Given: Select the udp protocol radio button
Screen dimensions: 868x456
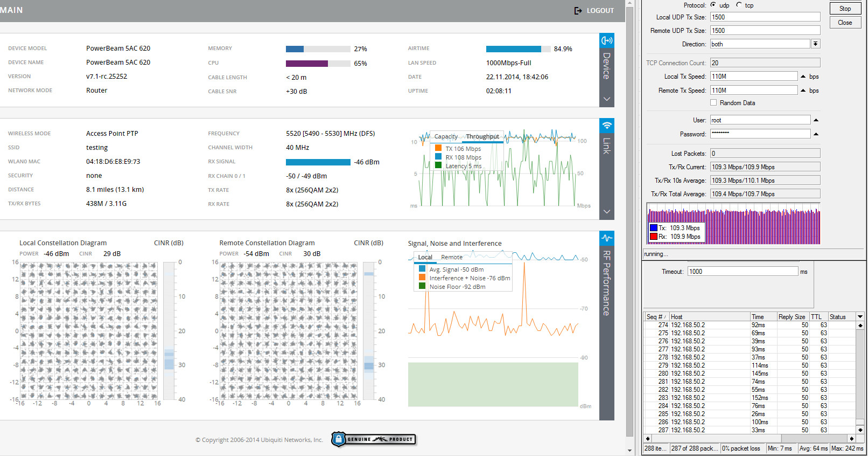Looking at the screenshot, I should (x=713, y=5).
